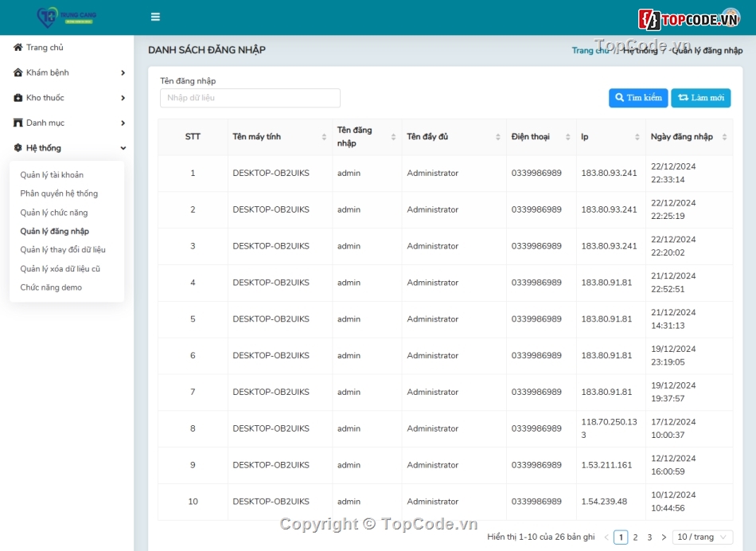The height and width of the screenshot is (551, 756).
Task: Click the home icon beside Trang chủ
Action: [x=18, y=47]
